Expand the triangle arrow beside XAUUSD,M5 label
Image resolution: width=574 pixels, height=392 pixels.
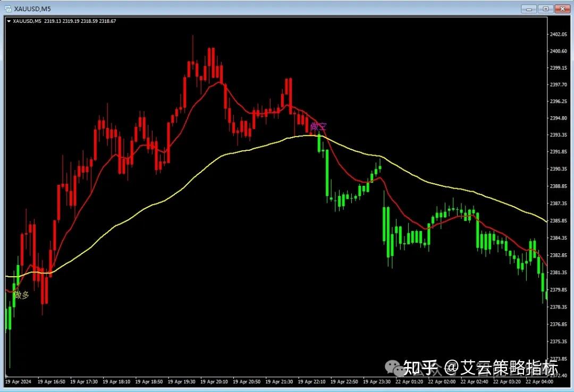pos(9,21)
